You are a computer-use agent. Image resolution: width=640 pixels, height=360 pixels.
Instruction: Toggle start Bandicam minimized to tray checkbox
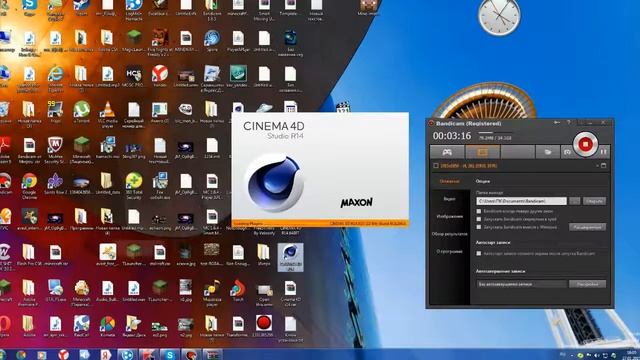coord(479,219)
